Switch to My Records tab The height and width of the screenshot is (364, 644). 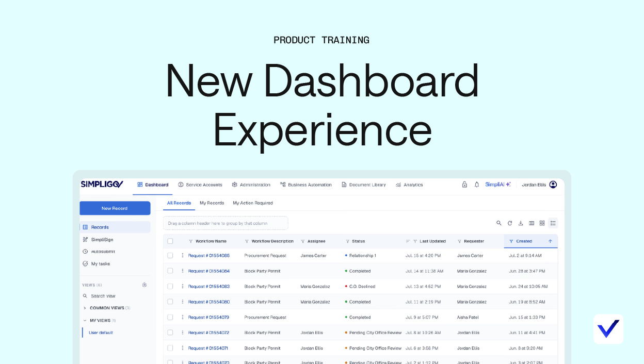pos(212,203)
